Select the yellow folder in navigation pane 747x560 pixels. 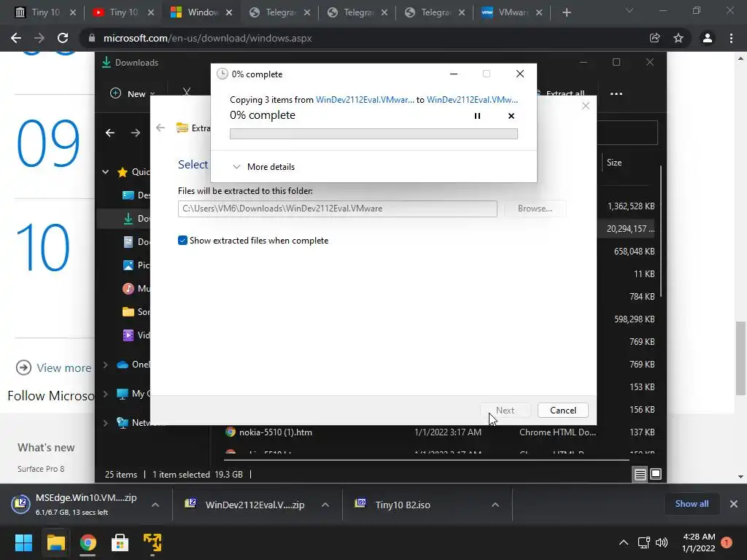tap(128, 312)
